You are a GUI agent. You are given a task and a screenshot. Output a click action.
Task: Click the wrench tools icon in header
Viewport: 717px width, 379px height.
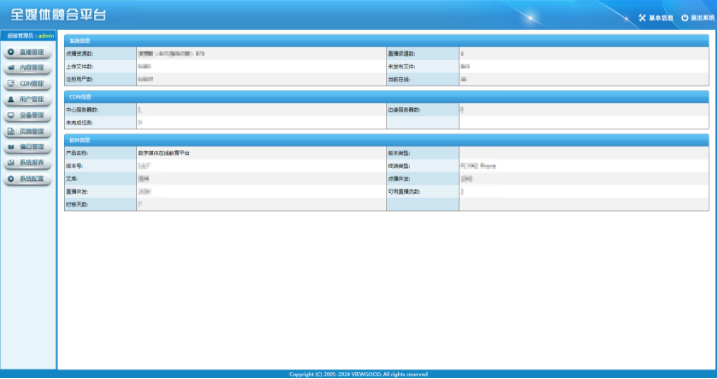coord(642,18)
